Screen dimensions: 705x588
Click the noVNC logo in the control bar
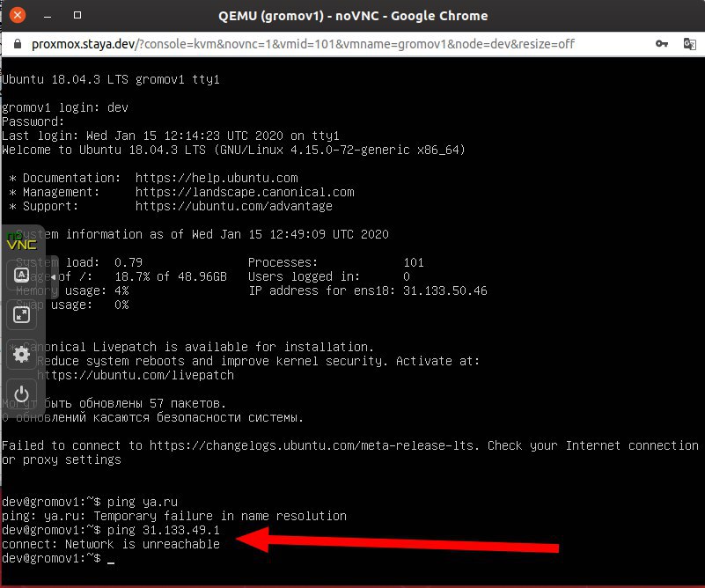click(21, 242)
